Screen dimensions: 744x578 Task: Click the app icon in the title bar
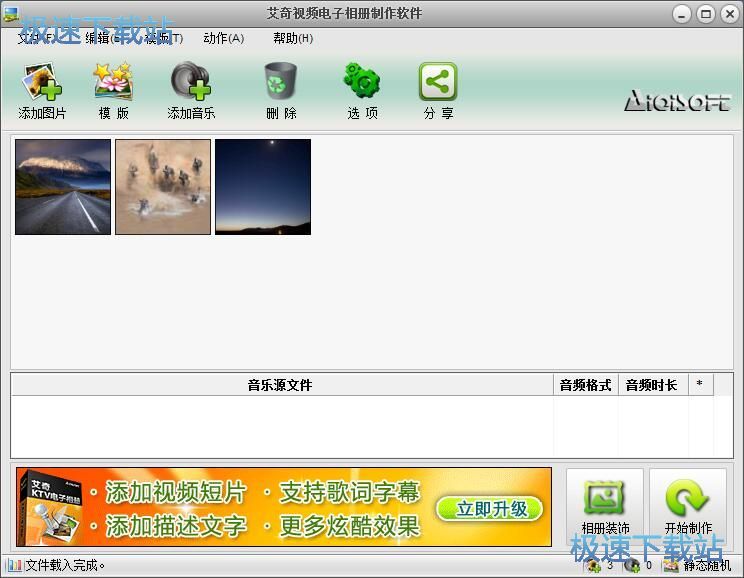[10, 14]
